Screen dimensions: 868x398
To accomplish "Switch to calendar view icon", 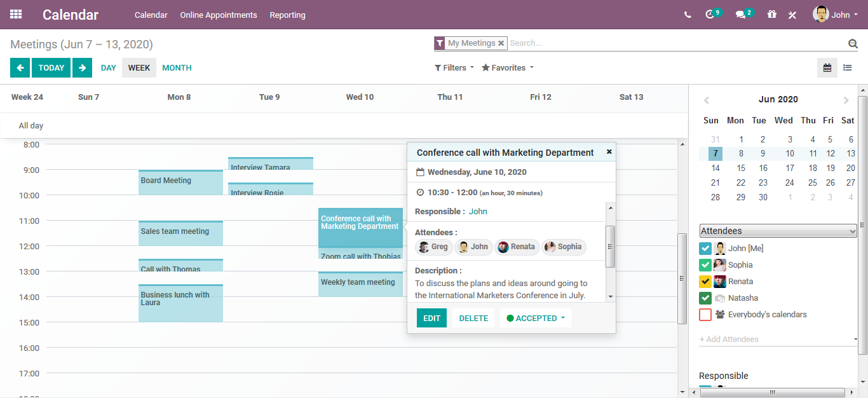I will (827, 68).
